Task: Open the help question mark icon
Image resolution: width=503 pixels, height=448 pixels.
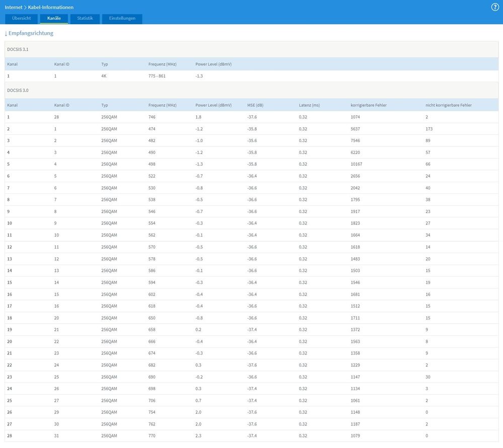Action: 494,7
